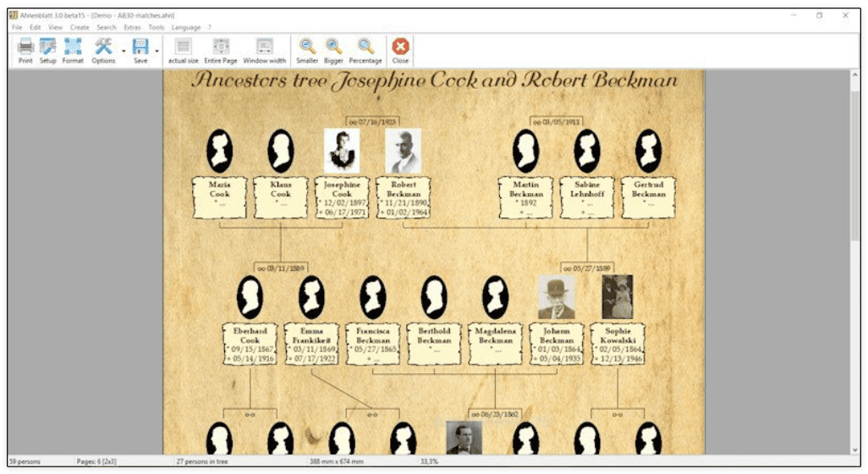Viewport: 868px width, 474px height.
Task: Fit Entire Page in preview
Action: [x=220, y=51]
